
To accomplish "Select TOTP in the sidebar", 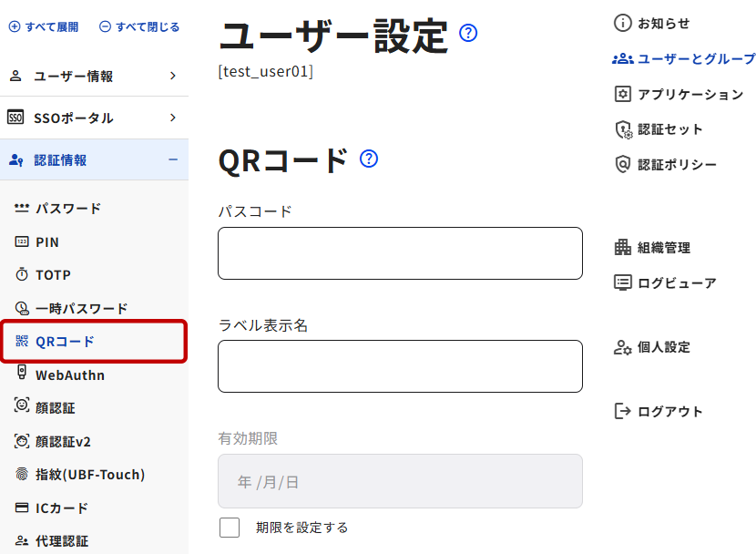I will pyautogui.click(x=53, y=275).
